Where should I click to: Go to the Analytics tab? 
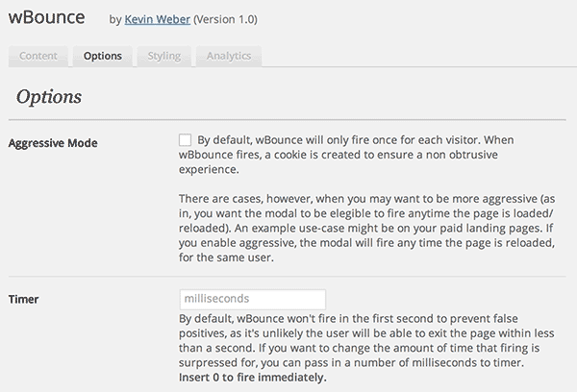[229, 56]
